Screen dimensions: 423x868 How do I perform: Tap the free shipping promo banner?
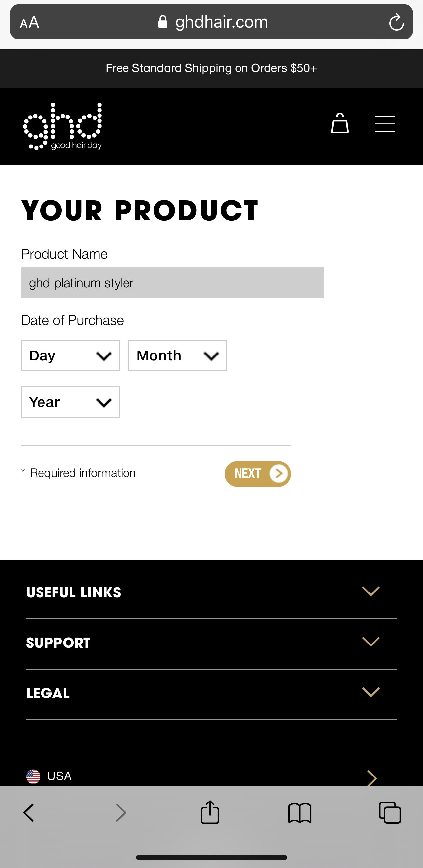pos(211,68)
